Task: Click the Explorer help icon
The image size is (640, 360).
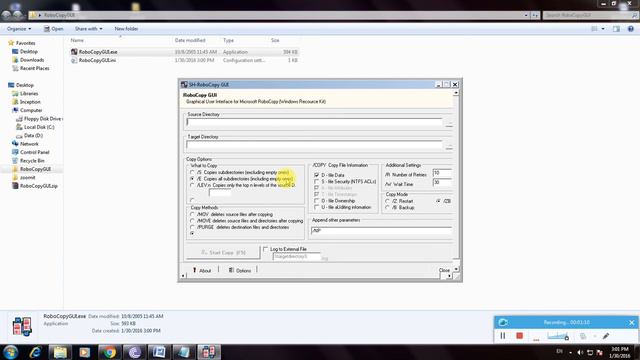Action: coord(631,29)
